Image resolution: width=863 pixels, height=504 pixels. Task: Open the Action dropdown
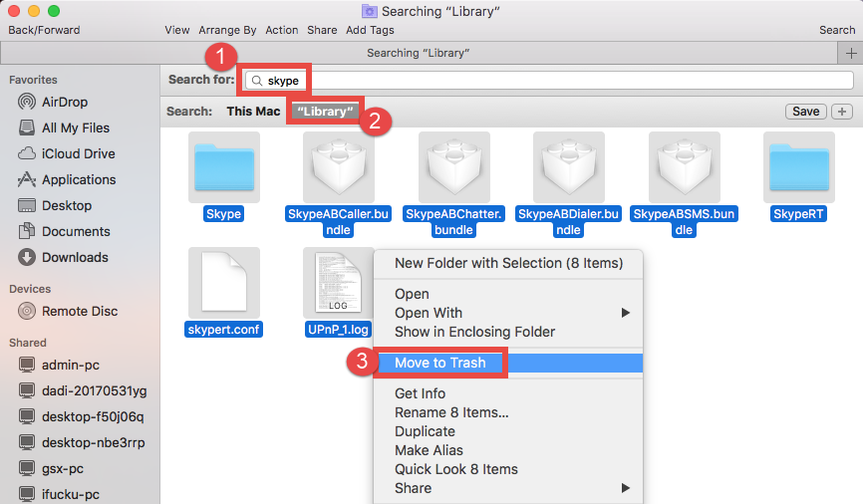point(282,30)
